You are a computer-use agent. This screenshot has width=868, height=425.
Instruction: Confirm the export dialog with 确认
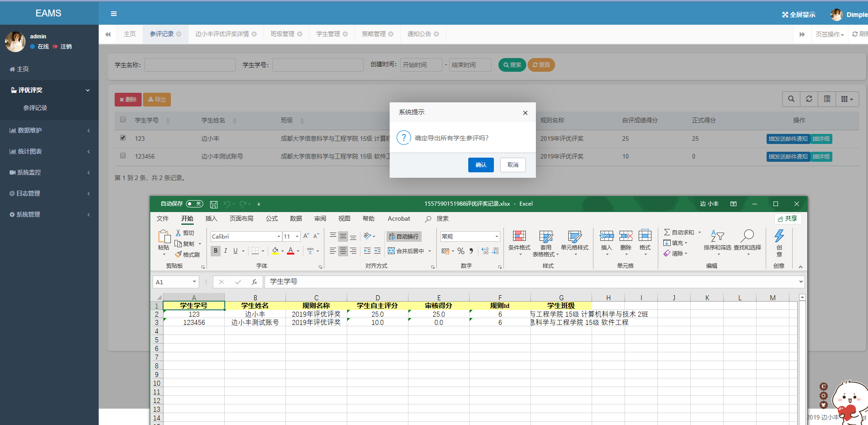click(x=481, y=165)
